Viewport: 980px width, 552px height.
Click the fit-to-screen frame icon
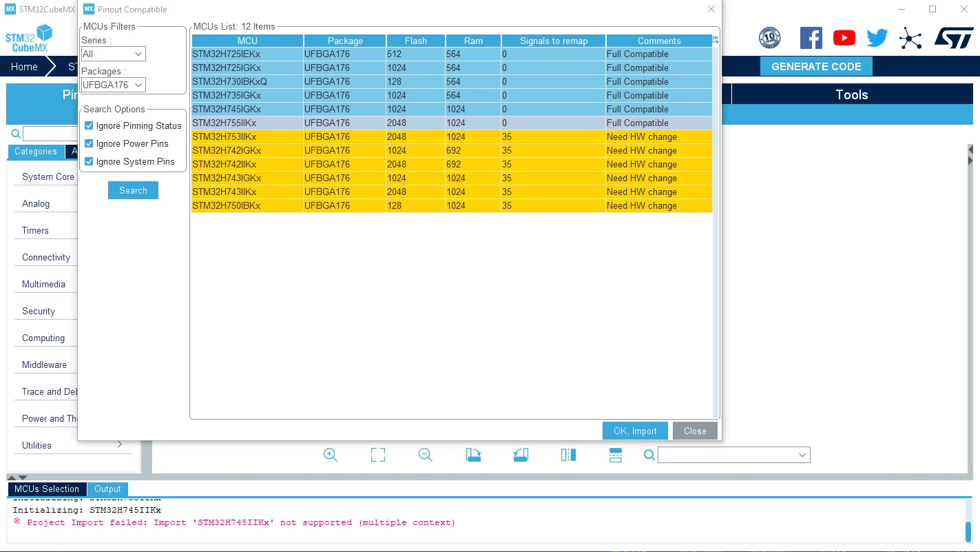pyautogui.click(x=378, y=455)
